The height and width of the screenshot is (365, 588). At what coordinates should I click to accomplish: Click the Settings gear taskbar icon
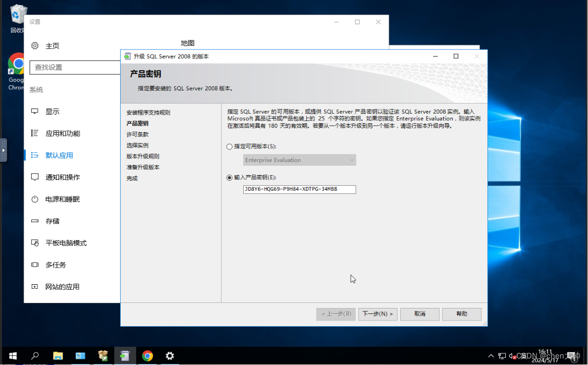[x=170, y=356]
